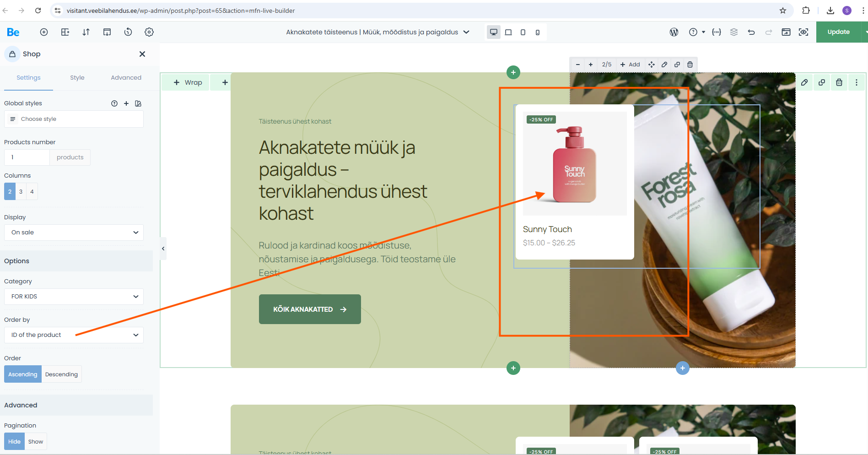
Task: Switch to the Style tab
Action: tap(77, 78)
